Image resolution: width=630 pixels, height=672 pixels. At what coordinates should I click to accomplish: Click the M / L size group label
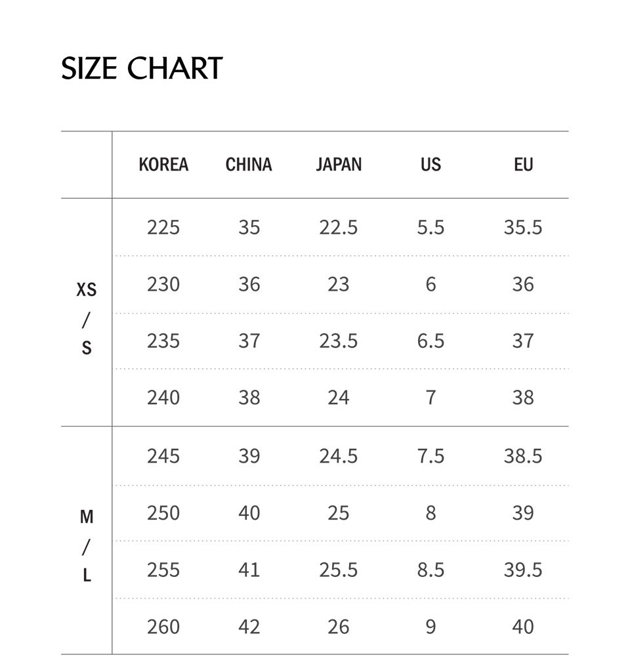pyautogui.click(x=87, y=546)
